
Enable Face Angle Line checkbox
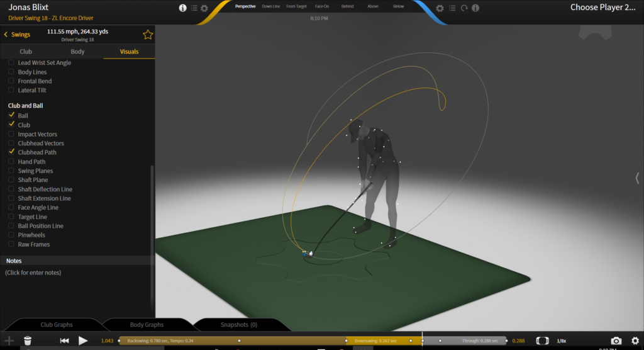point(11,207)
